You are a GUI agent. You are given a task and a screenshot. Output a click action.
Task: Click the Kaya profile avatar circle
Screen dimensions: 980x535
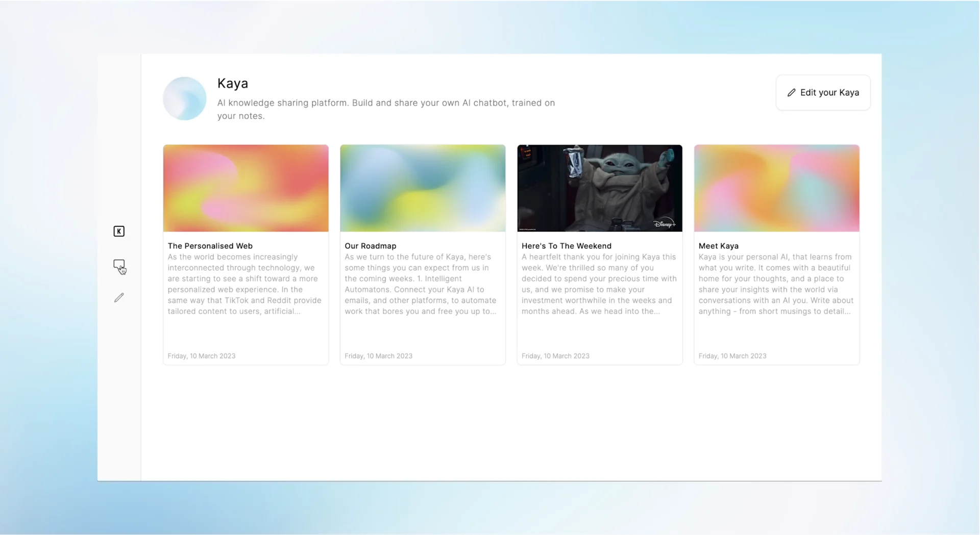tap(184, 98)
